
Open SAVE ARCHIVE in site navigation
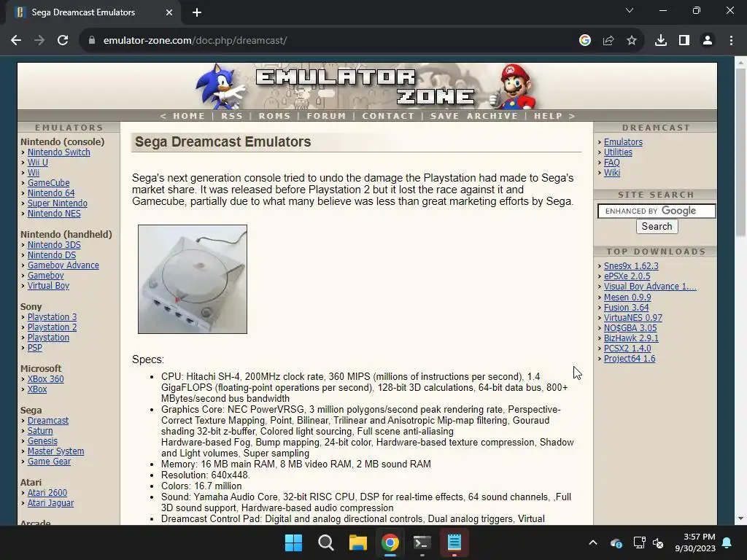pos(474,116)
